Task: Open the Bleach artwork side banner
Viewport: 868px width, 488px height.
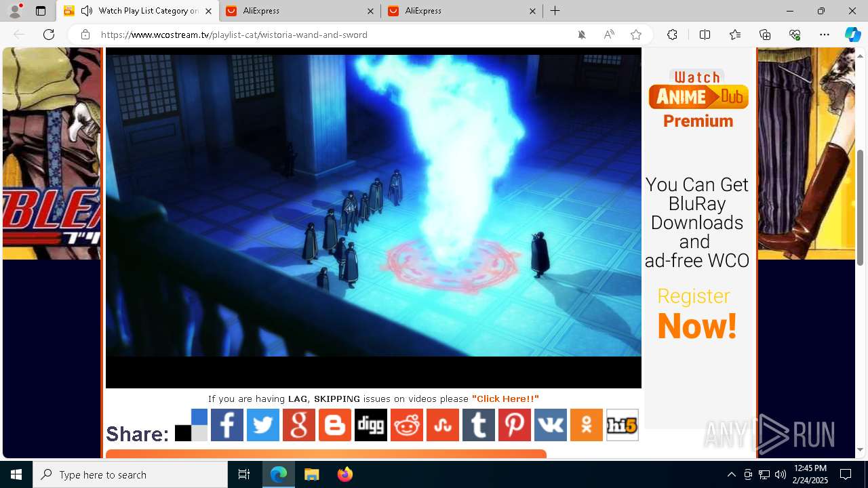Action: point(52,154)
